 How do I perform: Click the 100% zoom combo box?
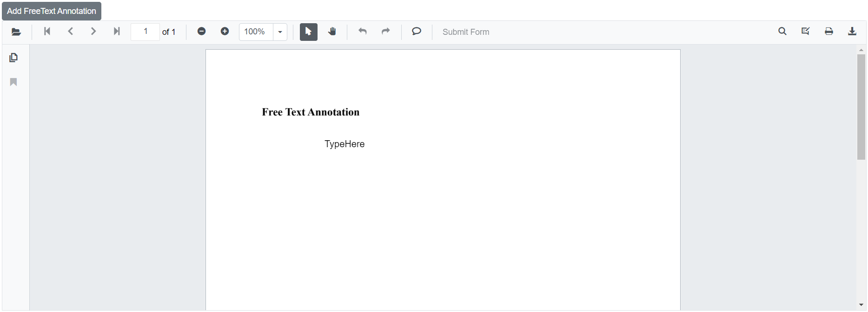255,32
